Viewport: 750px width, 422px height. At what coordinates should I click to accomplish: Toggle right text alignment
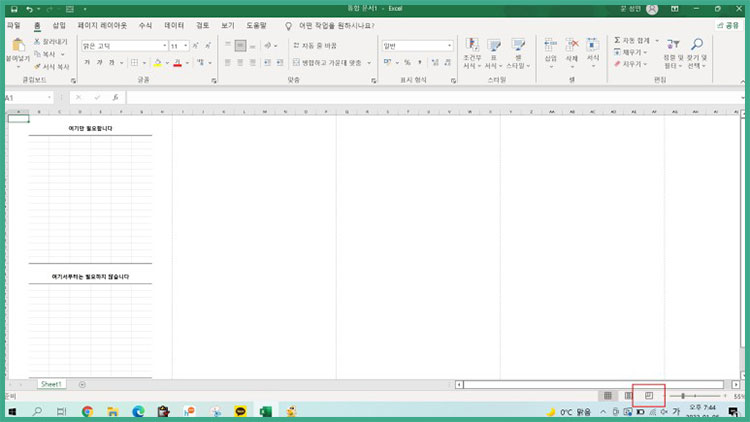(x=253, y=63)
